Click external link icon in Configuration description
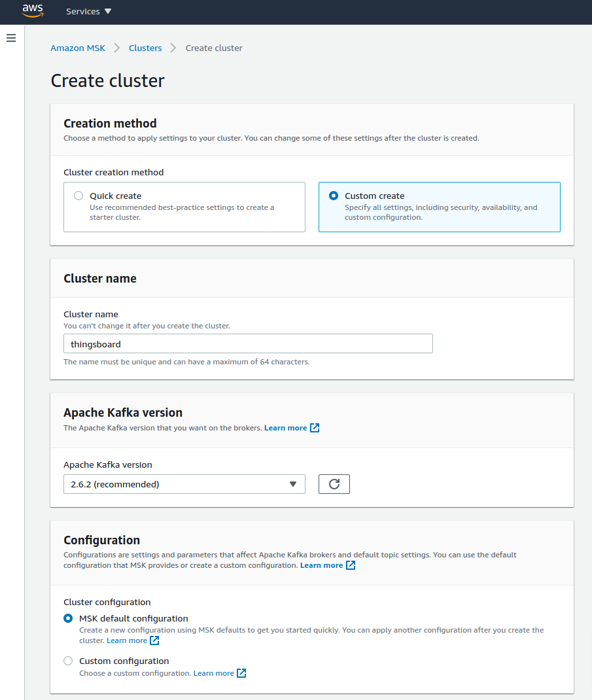 tap(351, 565)
